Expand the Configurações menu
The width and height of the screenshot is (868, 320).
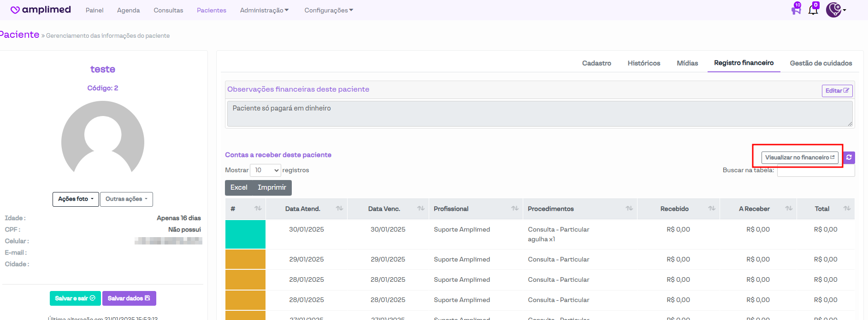click(x=329, y=10)
